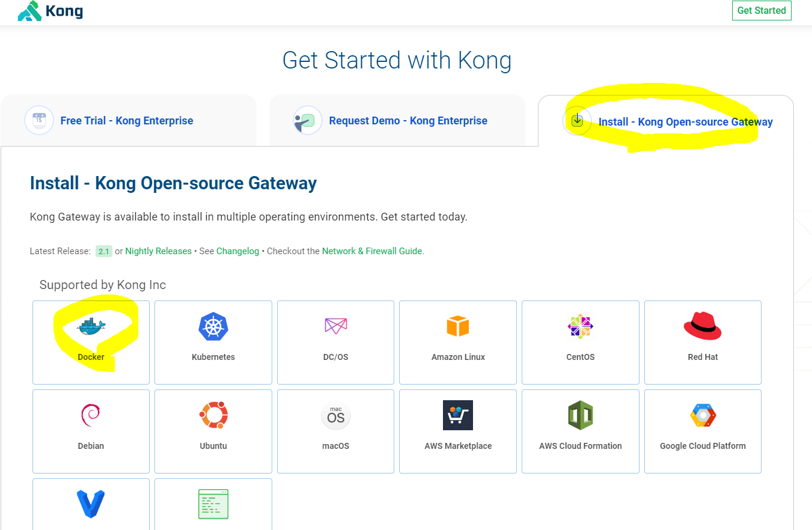
Task: Click the Google Cloud Platform hexagon icon
Action: [x=703, y=415]
